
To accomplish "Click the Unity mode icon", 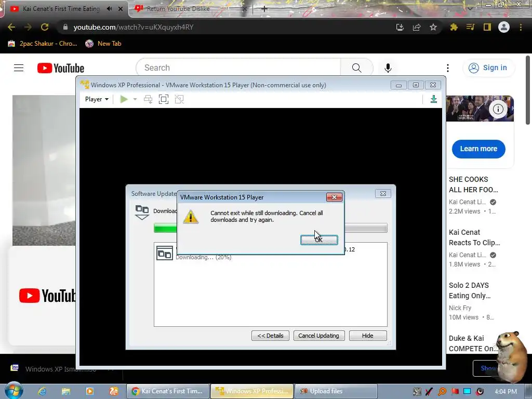I will [x=179, y=99].
